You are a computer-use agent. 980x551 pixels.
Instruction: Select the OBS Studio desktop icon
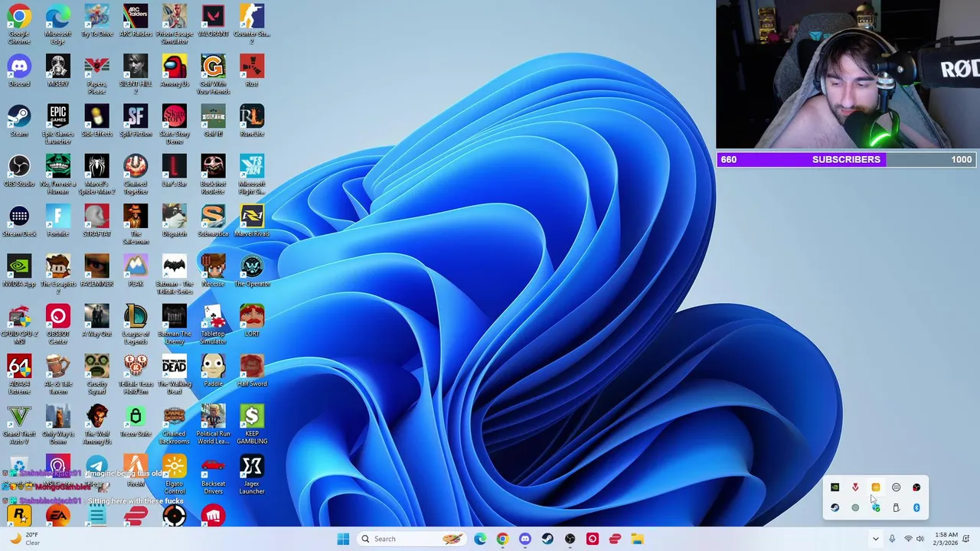(19, 171)
